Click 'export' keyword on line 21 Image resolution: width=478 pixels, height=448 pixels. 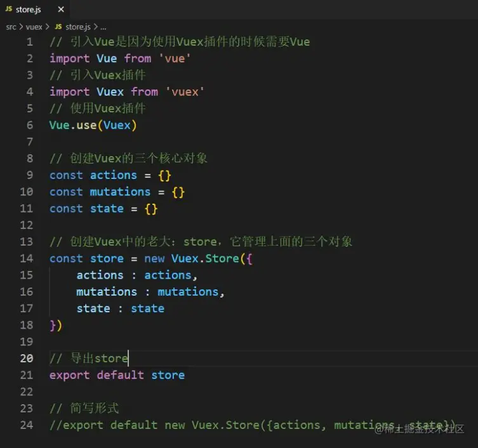pos(69,375)
